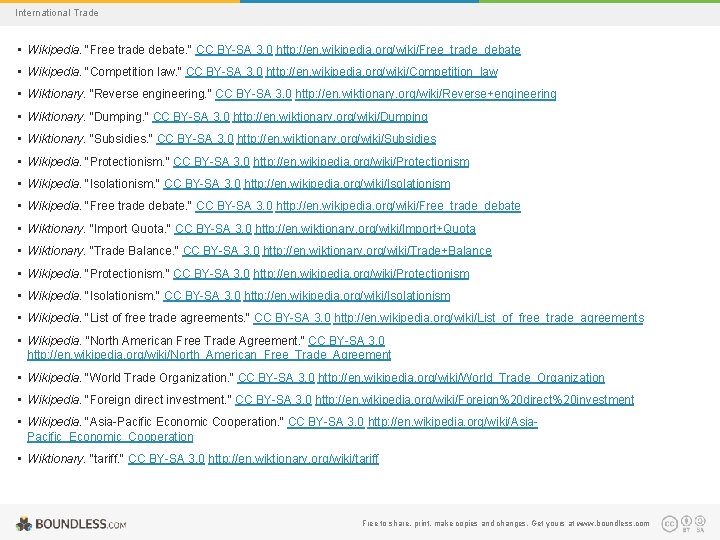Screen dimensions: 720x540
Task: Click the "World Trade Organization." title text
Action: click(159, 378)
